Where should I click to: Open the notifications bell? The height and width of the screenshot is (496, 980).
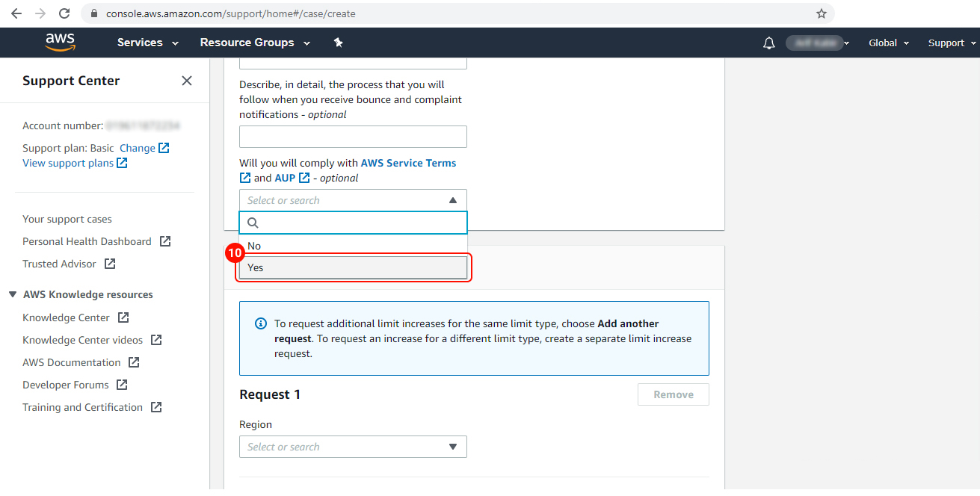click(768, 43)
